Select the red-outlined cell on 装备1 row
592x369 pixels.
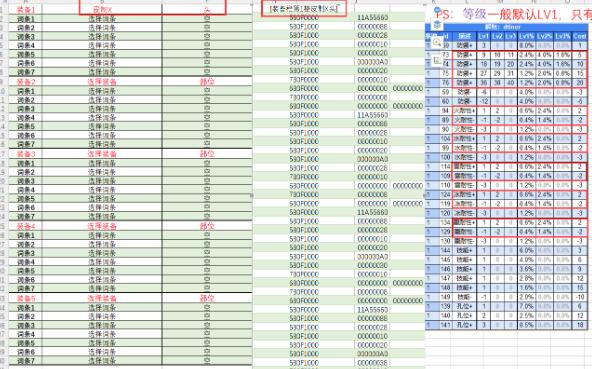point(153,8)
